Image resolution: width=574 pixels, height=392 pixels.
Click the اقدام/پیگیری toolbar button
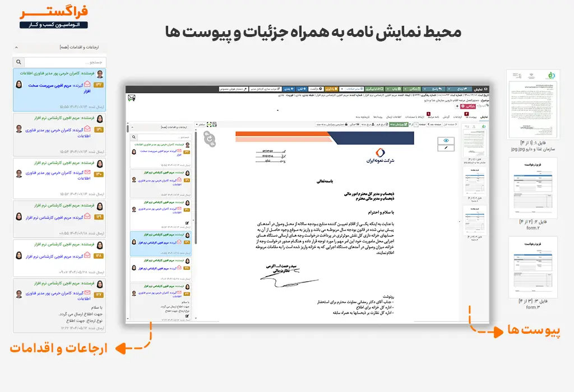tap(375, 89)
